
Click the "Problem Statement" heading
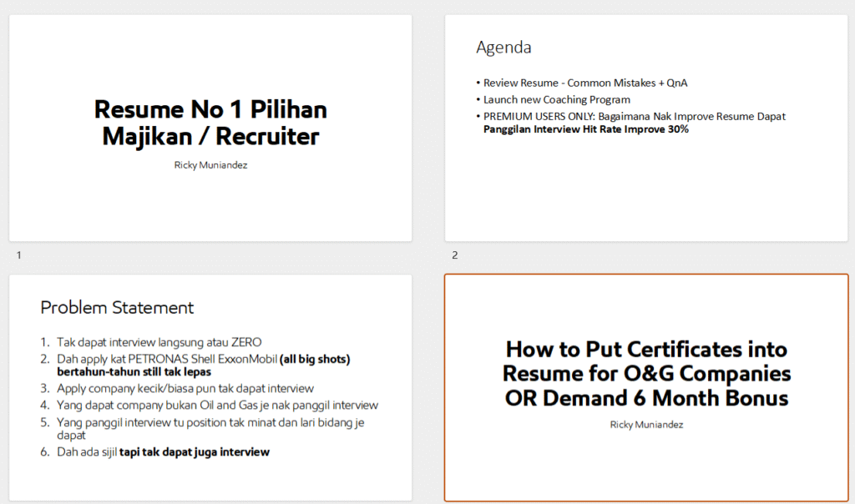click(117, 307)
